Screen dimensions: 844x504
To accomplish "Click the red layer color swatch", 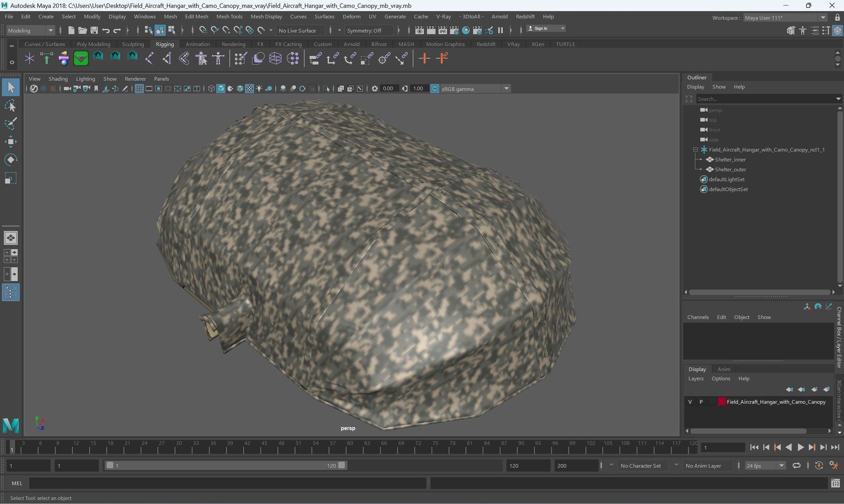I will 722,402.
